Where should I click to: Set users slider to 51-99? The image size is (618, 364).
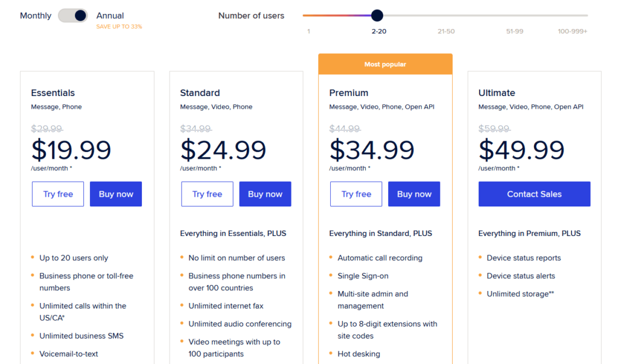(514, 31)
